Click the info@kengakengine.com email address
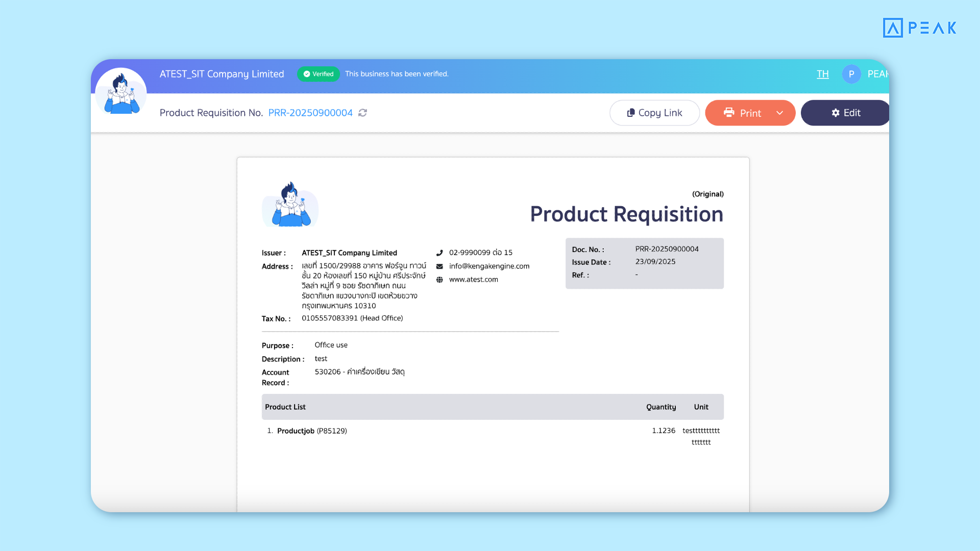The width and height of the screenshot is (980, 551). tap(489, 266)
